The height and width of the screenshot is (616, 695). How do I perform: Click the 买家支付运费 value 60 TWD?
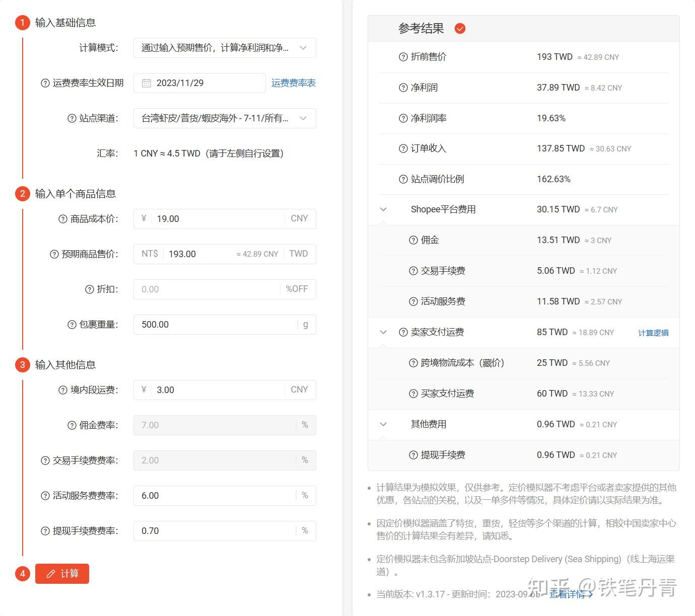tap(552, 394)
